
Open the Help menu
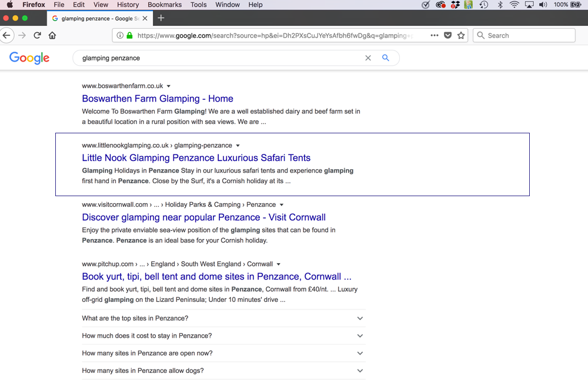pyautogui.click(x=255, y=5)
